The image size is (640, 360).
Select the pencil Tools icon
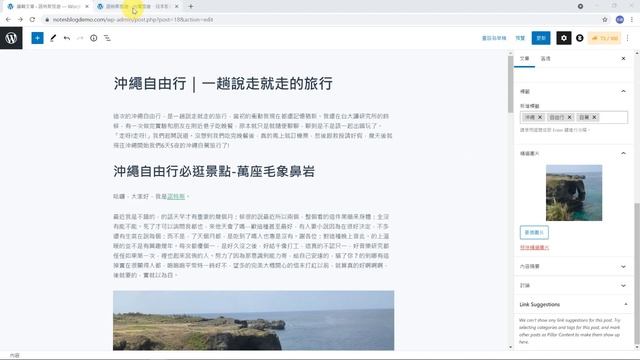point(53,38)
